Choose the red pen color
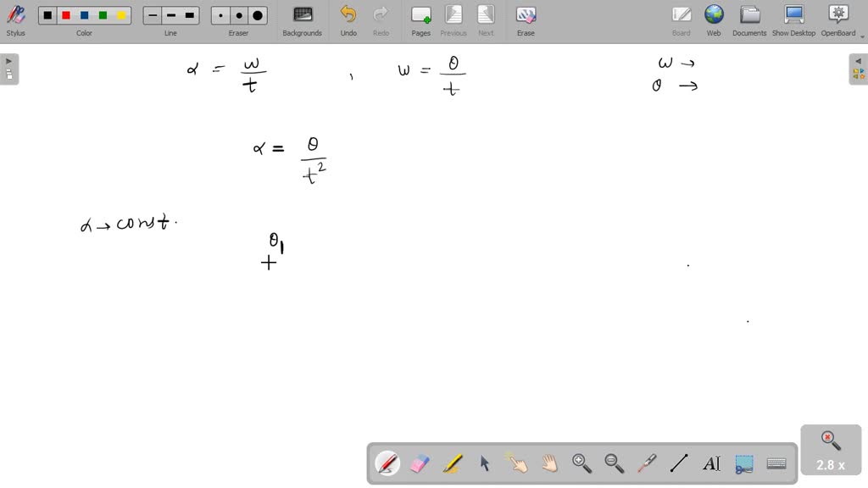Viewport: 868px width, 488px height. tap(66, 15)
